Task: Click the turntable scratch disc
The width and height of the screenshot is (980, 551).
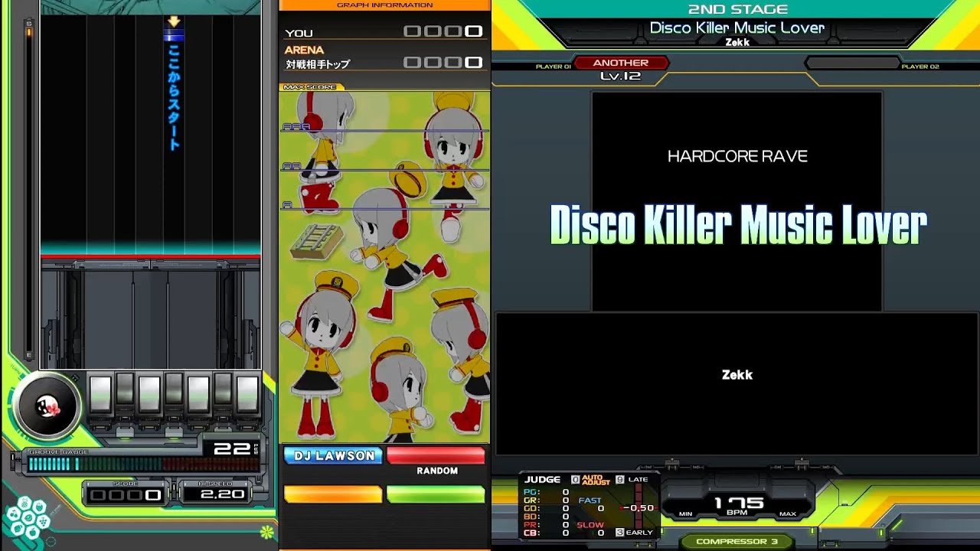Action: [x=47, y=406]
